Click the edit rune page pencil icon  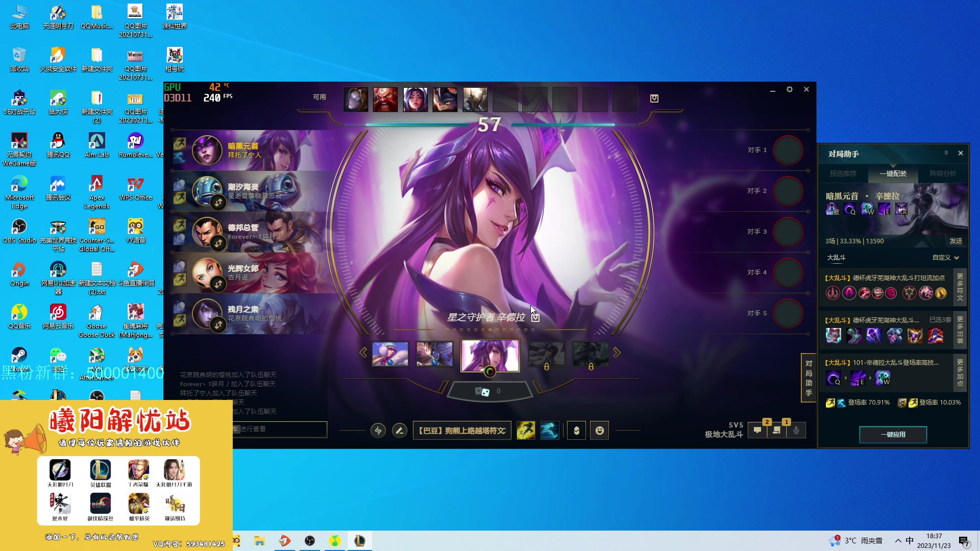[x=400, y=431]
